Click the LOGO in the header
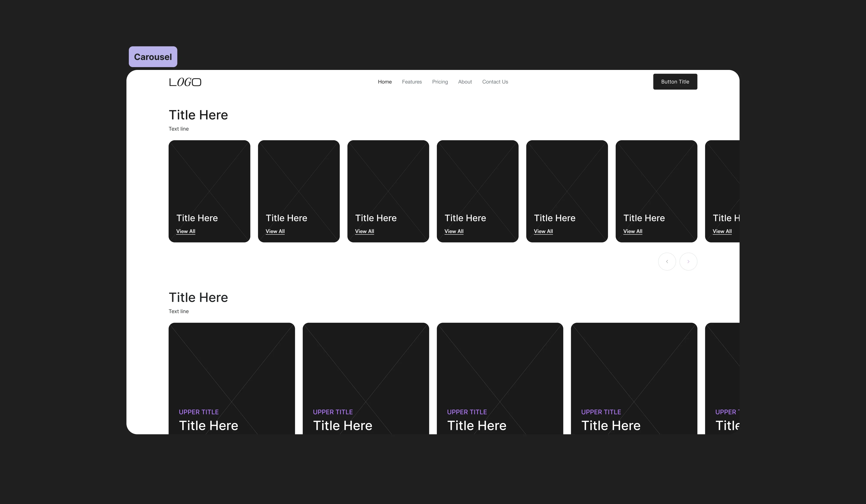Screen dimensions: 866x504 [185, 82]
